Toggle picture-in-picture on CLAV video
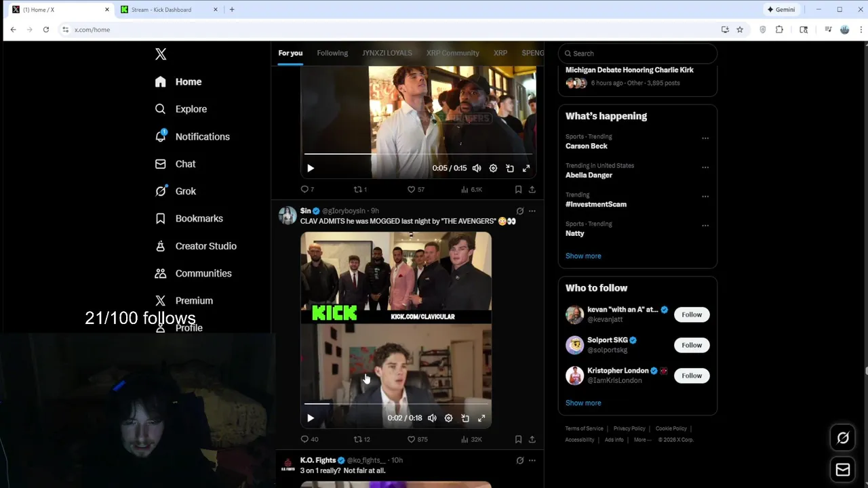This screenshot has height=488, width=868. click(x=465, y=418)
